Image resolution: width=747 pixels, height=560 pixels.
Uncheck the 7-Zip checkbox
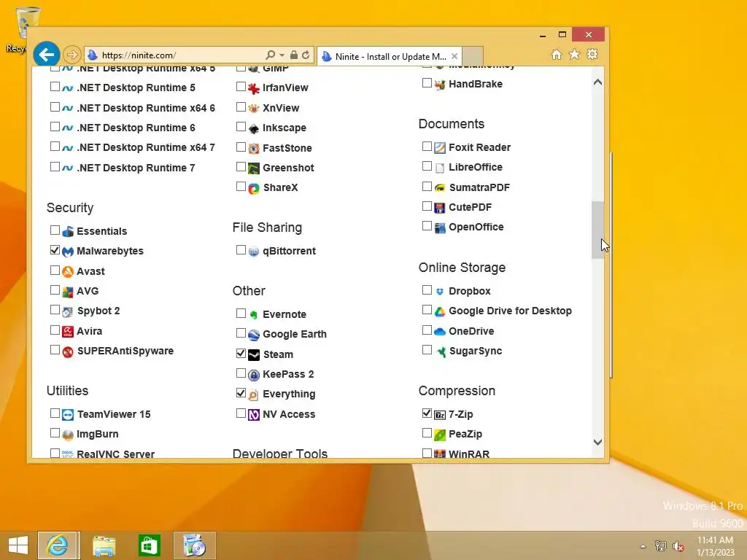pos(427,413)
